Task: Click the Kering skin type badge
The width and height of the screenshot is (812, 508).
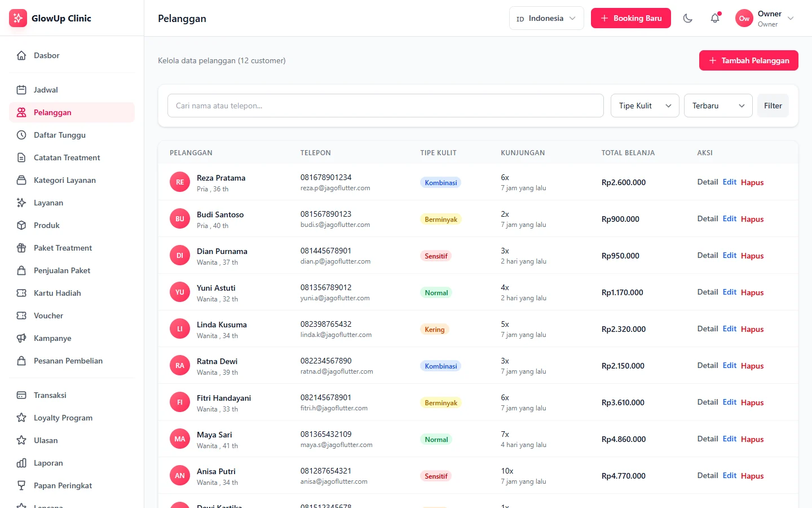Action: pyautogui.click(x=435, y=329)
